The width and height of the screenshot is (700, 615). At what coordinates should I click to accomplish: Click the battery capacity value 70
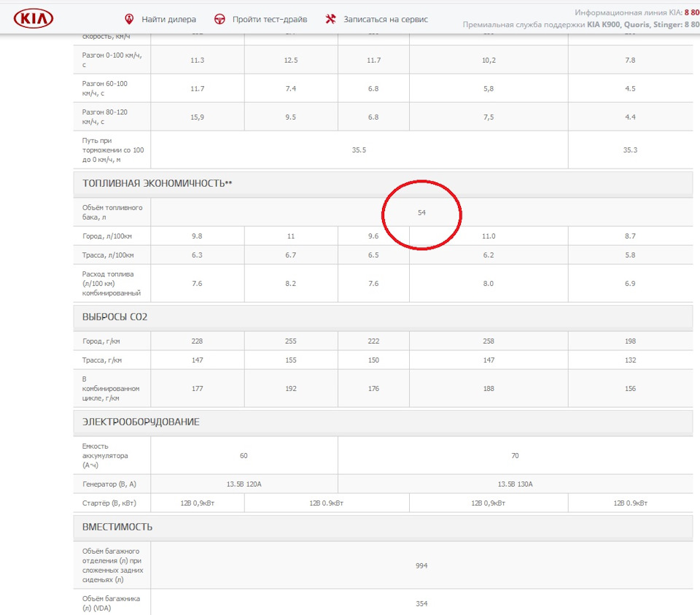pos(516,456)
